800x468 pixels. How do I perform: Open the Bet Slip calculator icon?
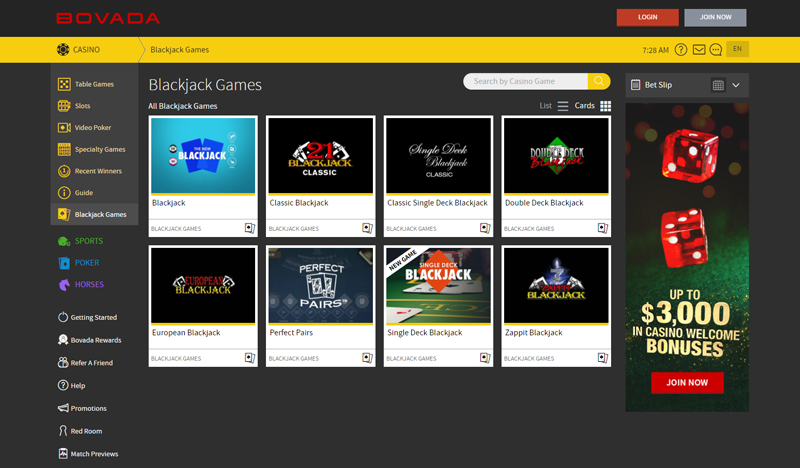coord(718,86)
